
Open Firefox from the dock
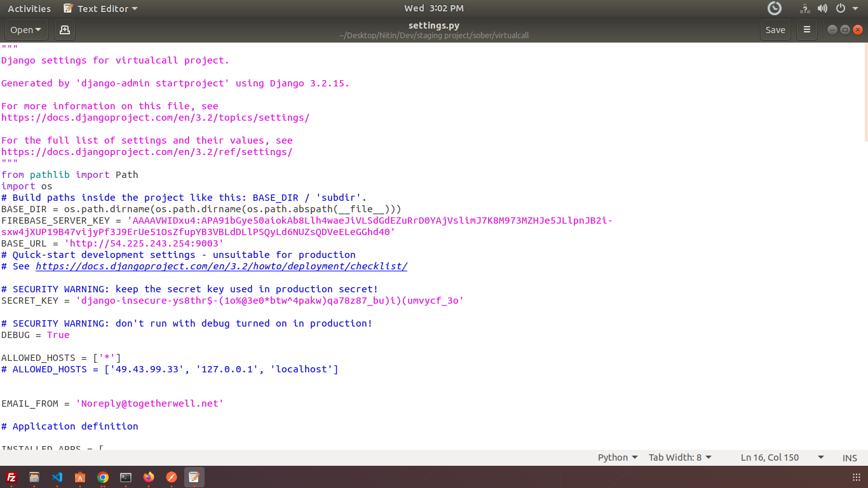(x=149, y=477)
